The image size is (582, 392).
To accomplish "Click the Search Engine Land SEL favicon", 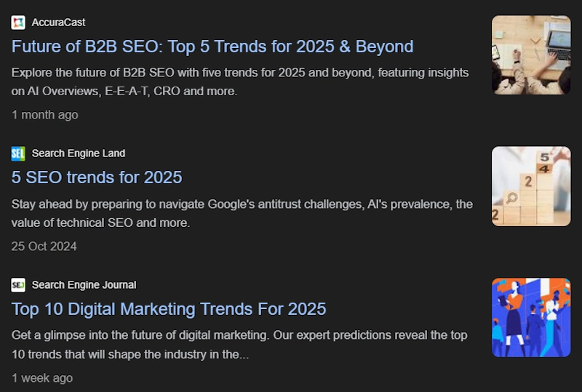I will pyautogui.click(x=18, y=153).
